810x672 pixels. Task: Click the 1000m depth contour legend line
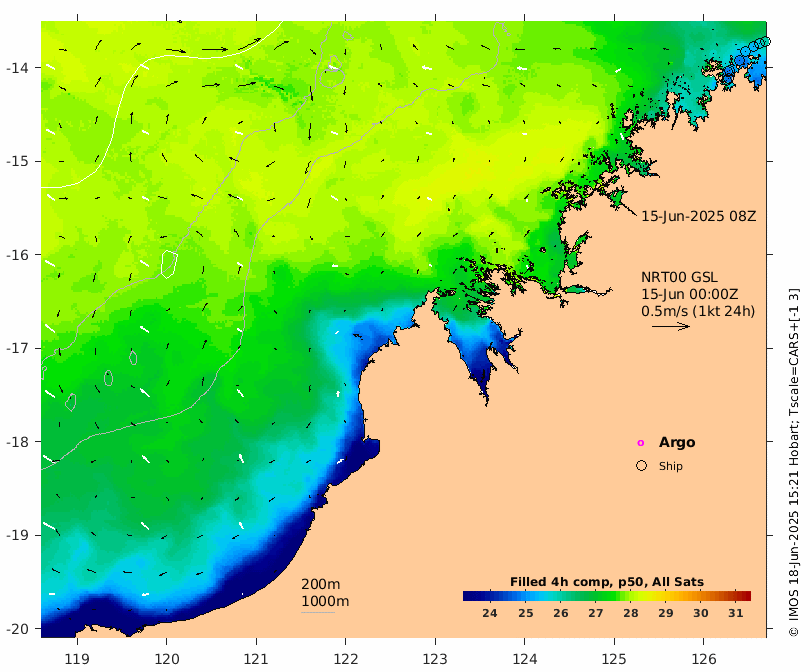318,613
